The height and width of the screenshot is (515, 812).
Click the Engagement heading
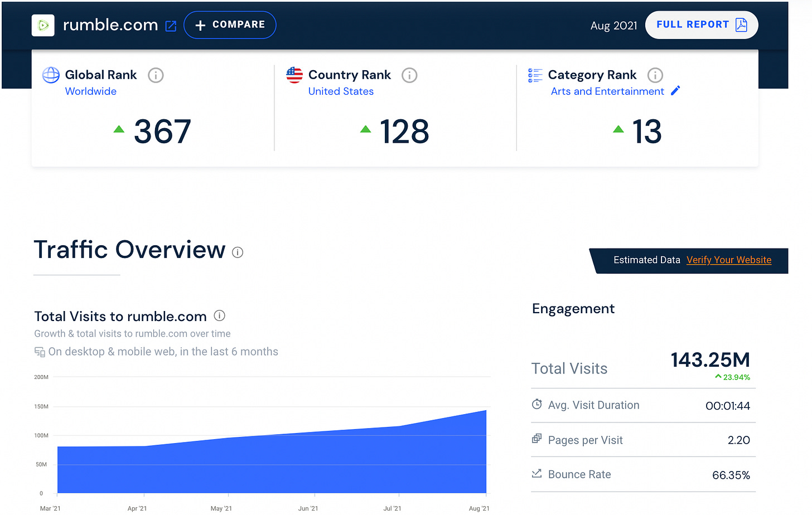[x=573, y=309]
